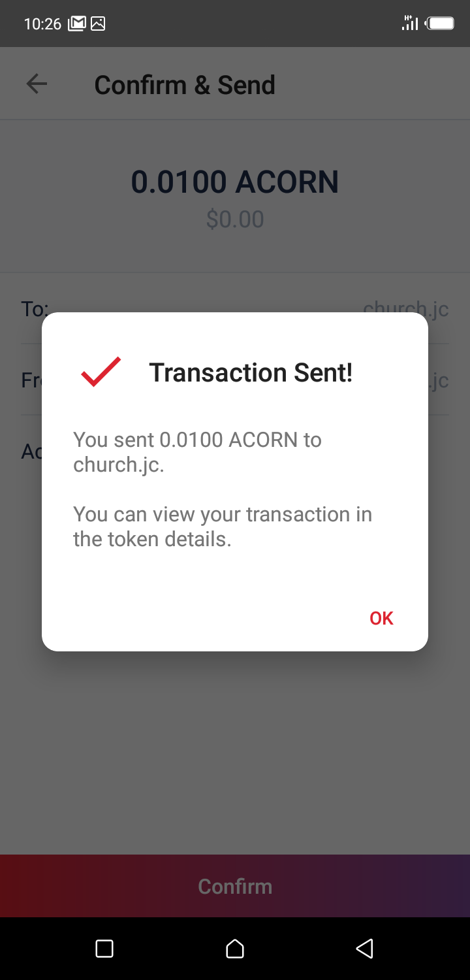Click the Transaction Sent! heading
The width and height of the screenshot is (470, 980).
coord(251,372)
